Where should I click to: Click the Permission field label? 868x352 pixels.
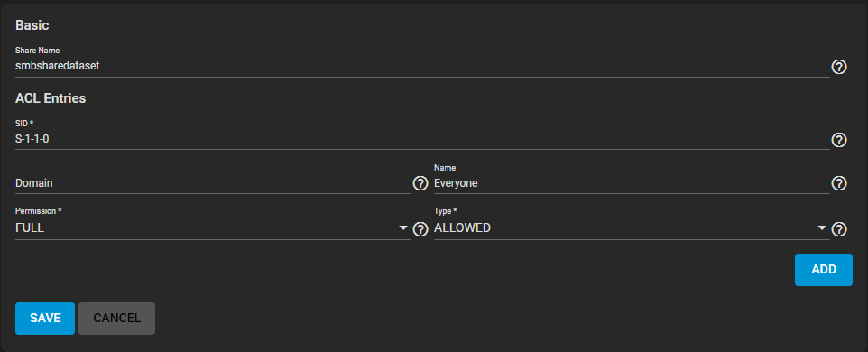[38, 211]
